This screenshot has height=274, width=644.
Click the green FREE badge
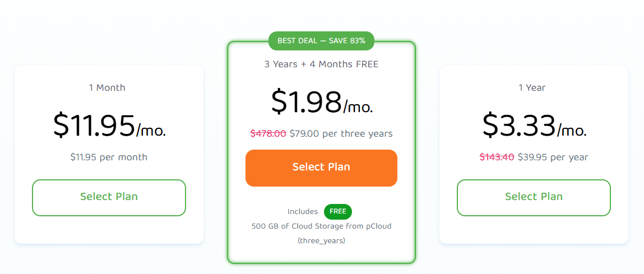pyautogui.click(x=337, y=212)
